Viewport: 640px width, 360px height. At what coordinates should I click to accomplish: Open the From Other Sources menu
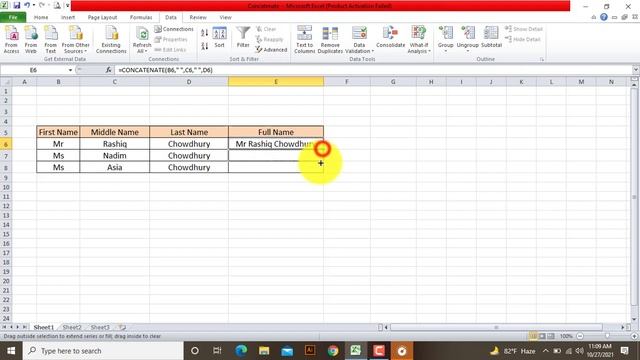coord(76,39)
